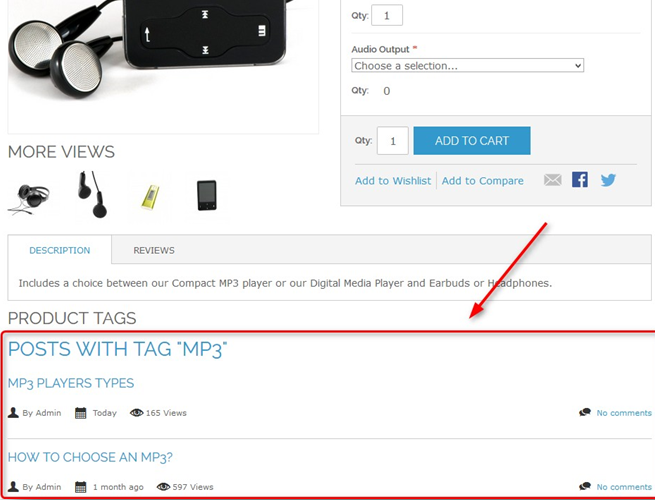Screen dimensions: 655x500
Task: Switch to the Description tab
Action: (60, 250)
